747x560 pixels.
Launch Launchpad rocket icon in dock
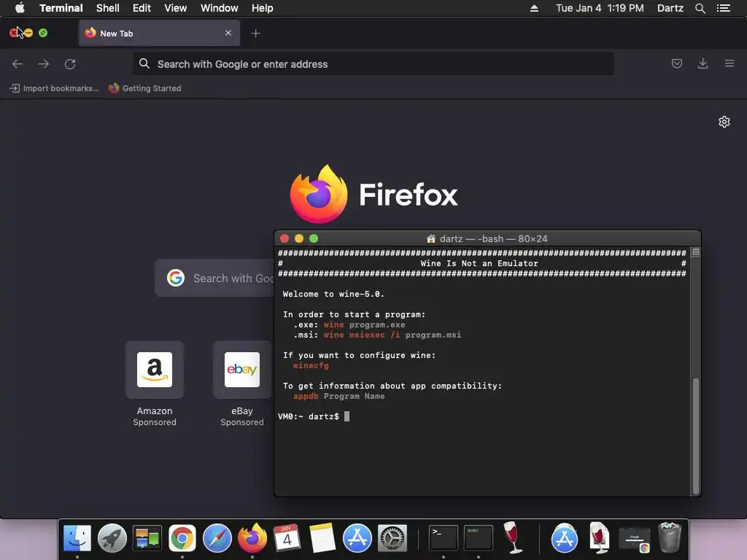point(112,538)
